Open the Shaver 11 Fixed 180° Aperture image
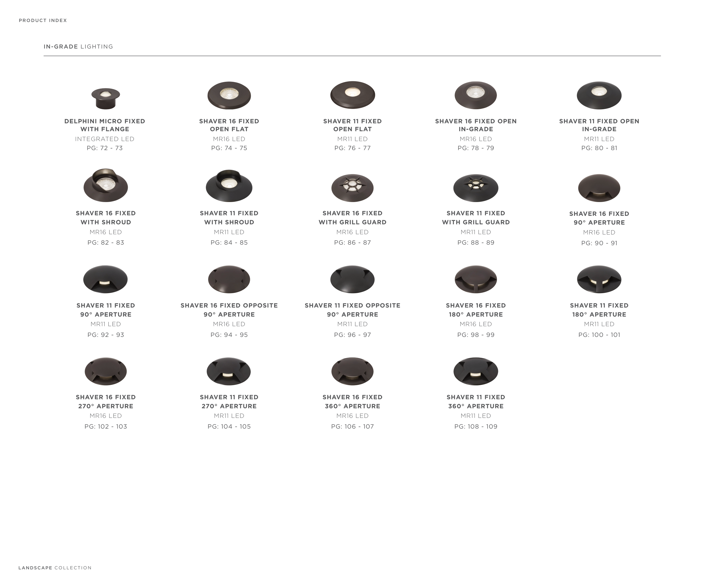 (x=599, y=279)
